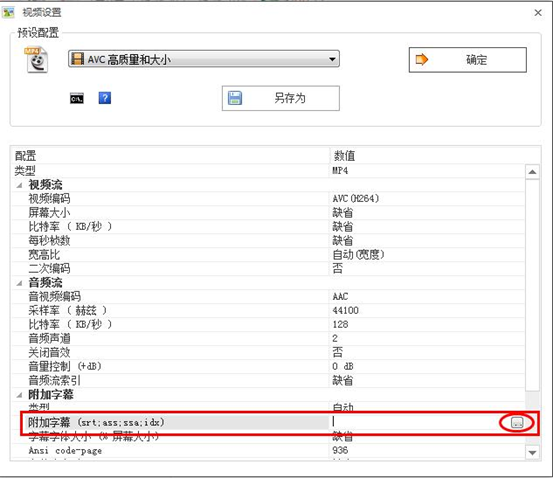Click the 配置 column header

point(171,156)
